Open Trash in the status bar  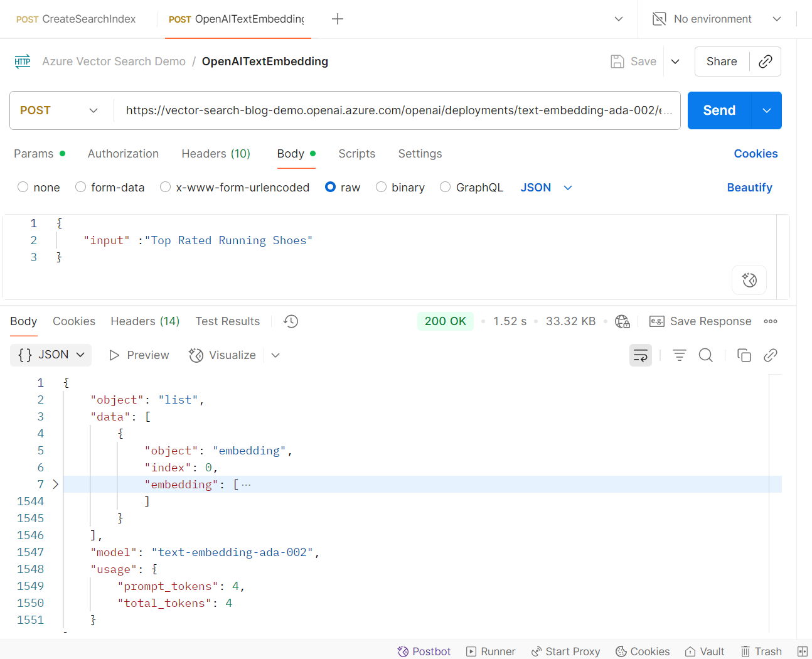pos(761,651)
